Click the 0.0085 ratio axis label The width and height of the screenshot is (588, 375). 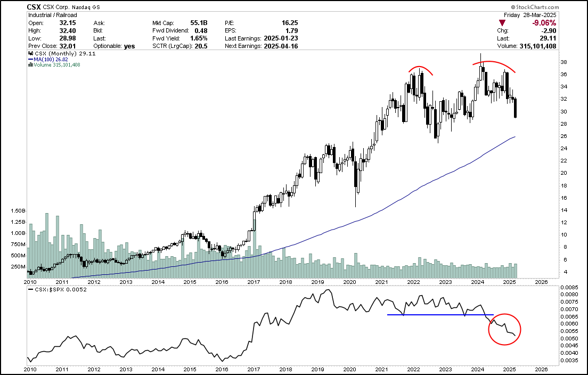569,288
